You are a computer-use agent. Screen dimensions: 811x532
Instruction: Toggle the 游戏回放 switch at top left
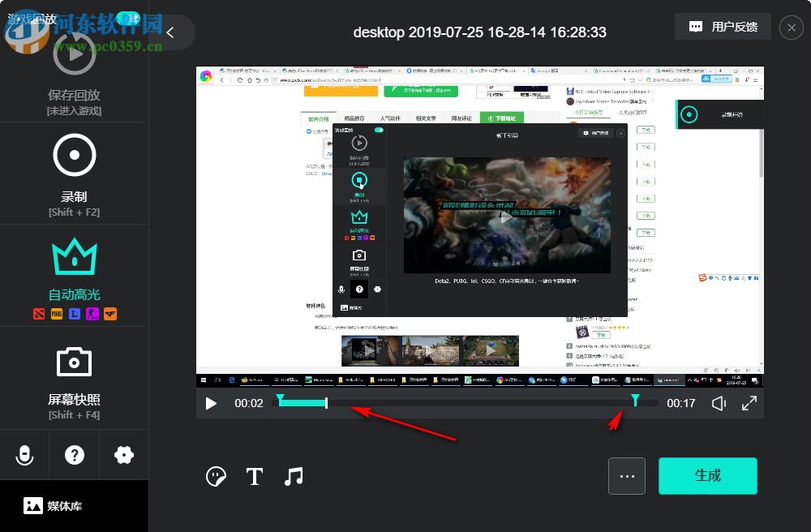pos(128,19)
